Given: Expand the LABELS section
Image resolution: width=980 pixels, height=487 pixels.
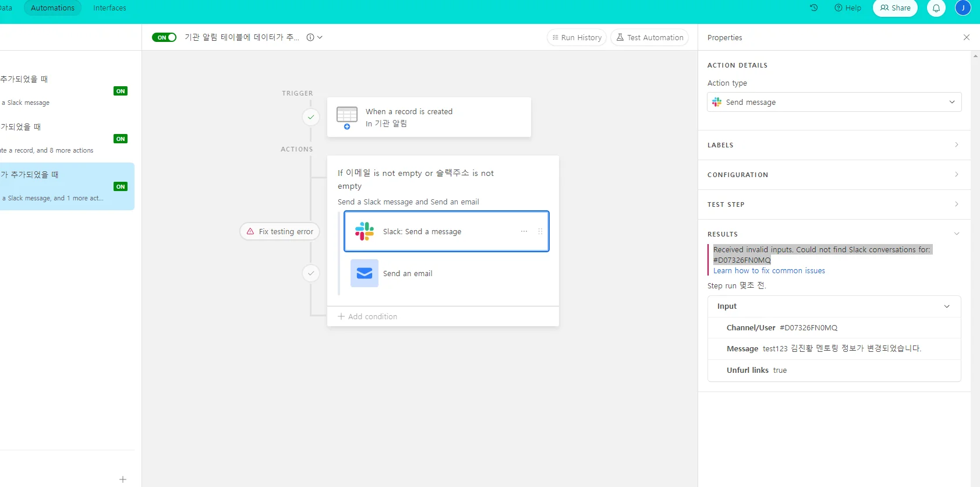Looking at the screenshot, I should (x=834, y=145).
